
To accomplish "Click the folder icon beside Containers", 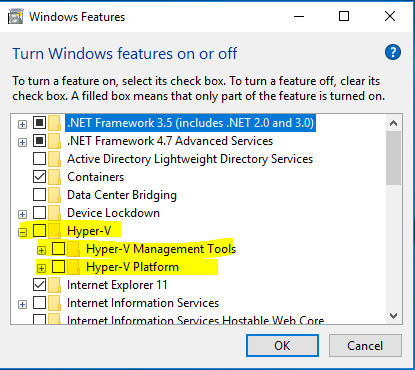I will point(54,177).
